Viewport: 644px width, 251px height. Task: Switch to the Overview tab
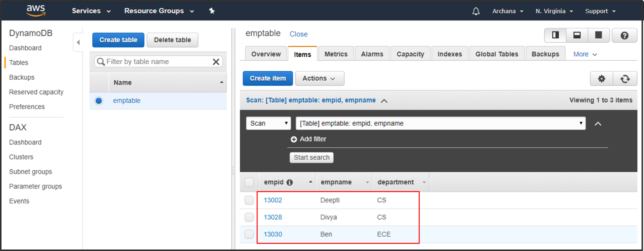[266, 54]
